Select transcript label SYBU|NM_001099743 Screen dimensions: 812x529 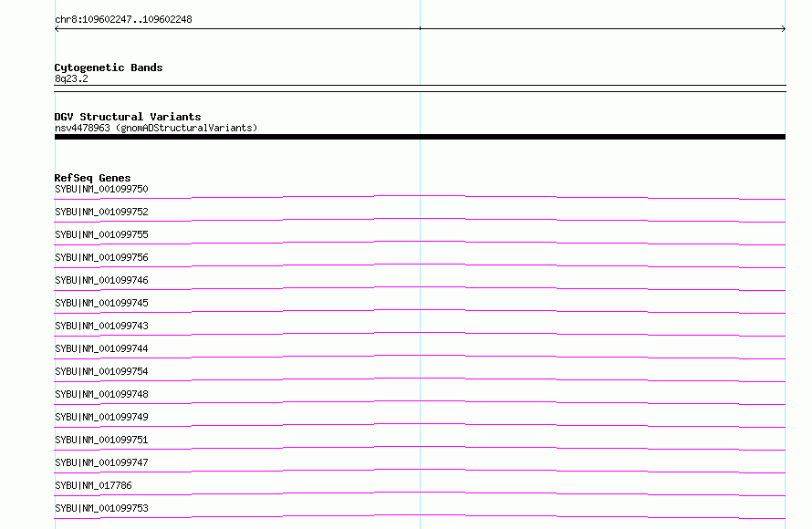pos(101,326)
